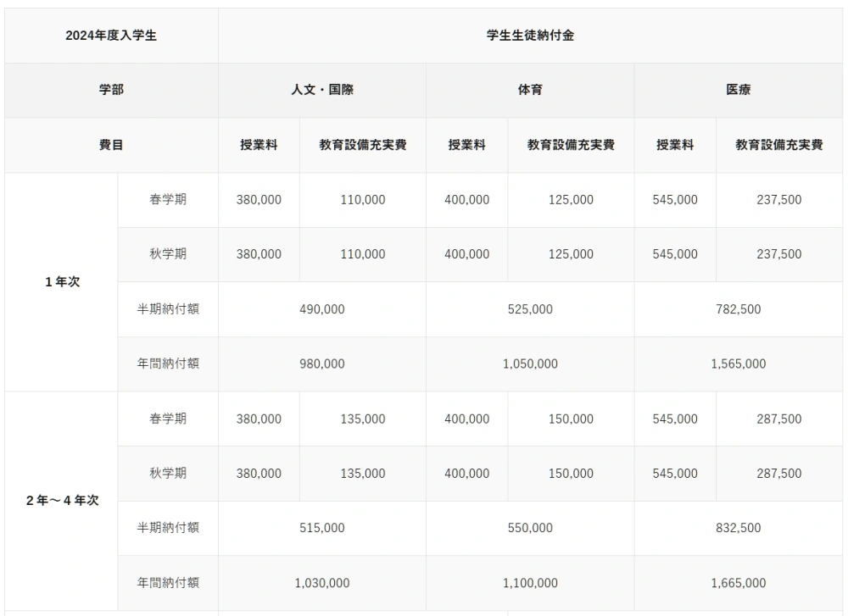Viewport: 848px width, 616px height.
Task: Select the 490,000 half-term payment cell
Action: 321,309
